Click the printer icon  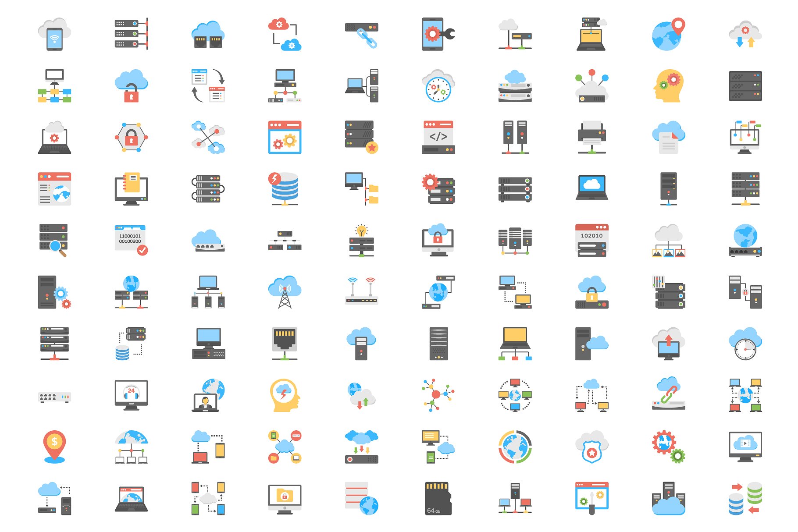(591, 137)
